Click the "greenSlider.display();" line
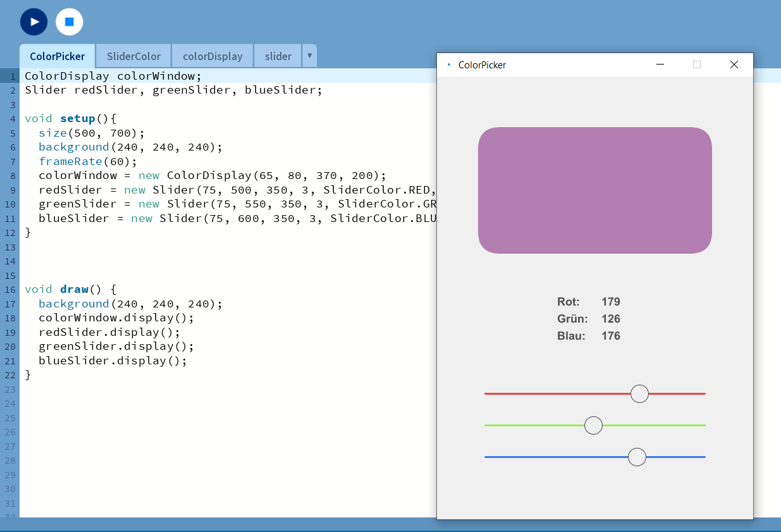This screenshot has width=781, height=532. tap(116, 346)
